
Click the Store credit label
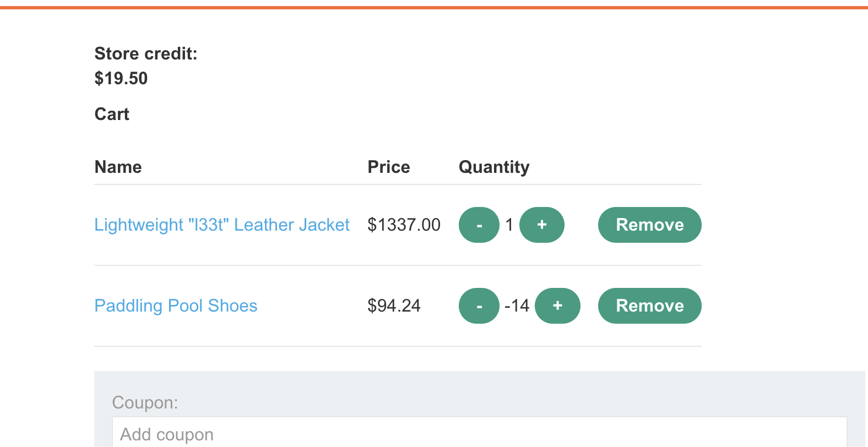(146, 53)
